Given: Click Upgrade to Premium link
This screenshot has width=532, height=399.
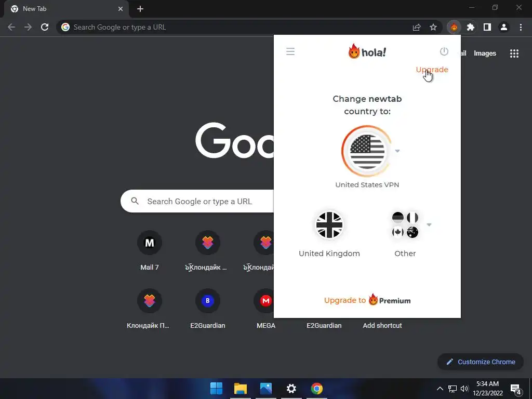Looking at the screenshot, I should click(x=367, y=300).
